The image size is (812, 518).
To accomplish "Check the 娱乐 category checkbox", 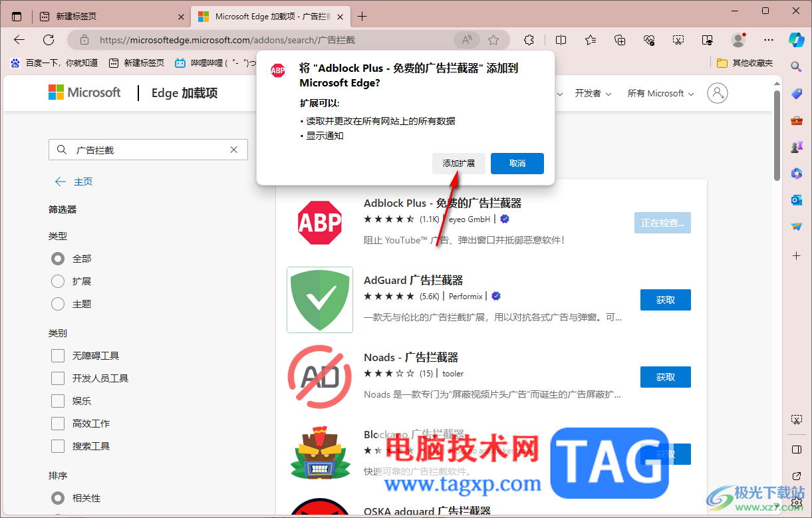I will [x=58, y=401].
